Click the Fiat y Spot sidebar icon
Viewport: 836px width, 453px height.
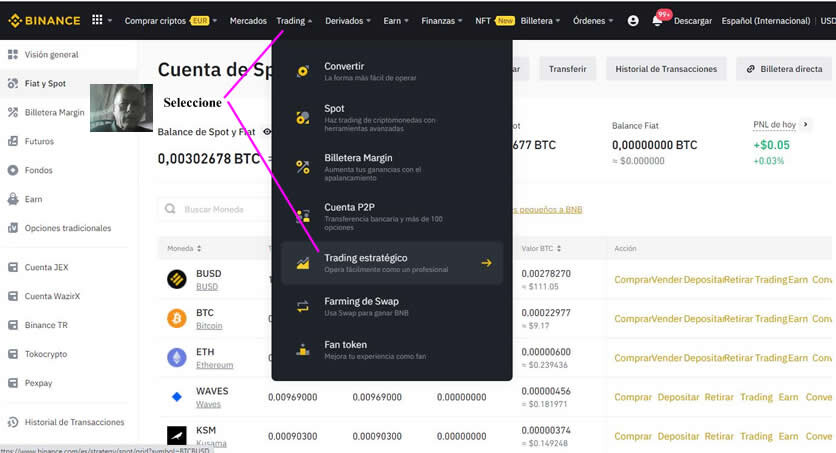point(13,83)
